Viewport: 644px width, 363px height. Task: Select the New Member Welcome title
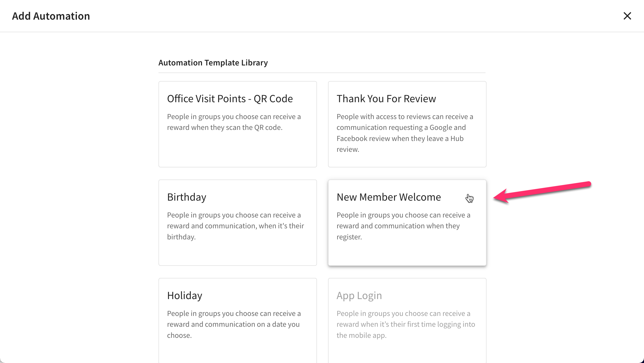[389, 197]
